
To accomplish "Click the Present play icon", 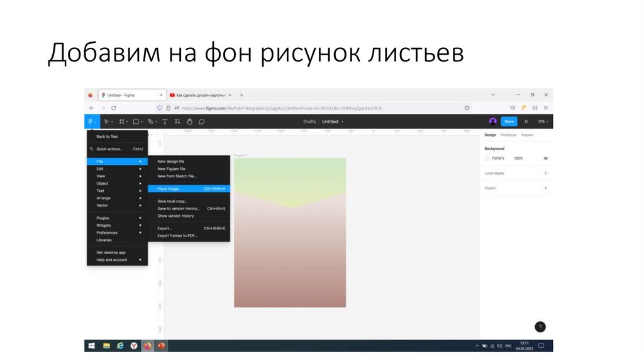I will coord(526,121).
